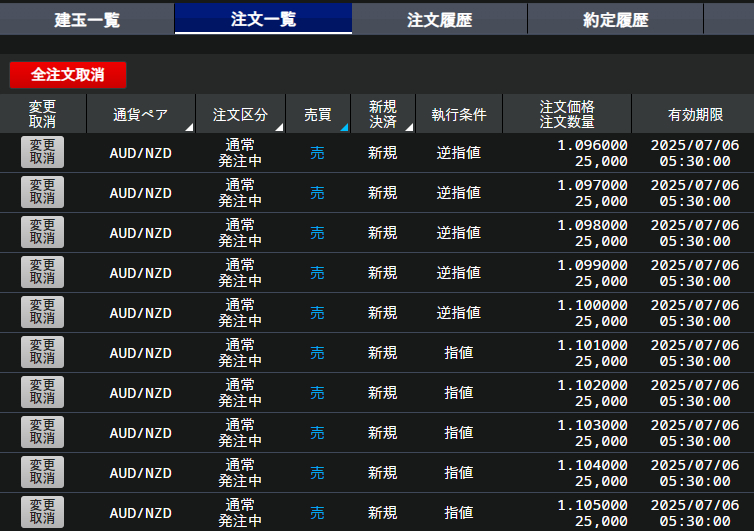Click 売 in the 1.105000 order row
Screen dimensions: 754x531
coord(317,513)
